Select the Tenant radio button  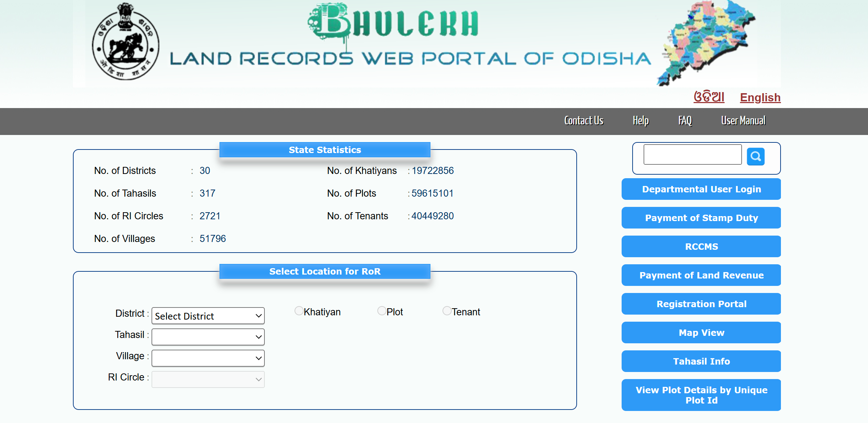[x=447, y=311]
